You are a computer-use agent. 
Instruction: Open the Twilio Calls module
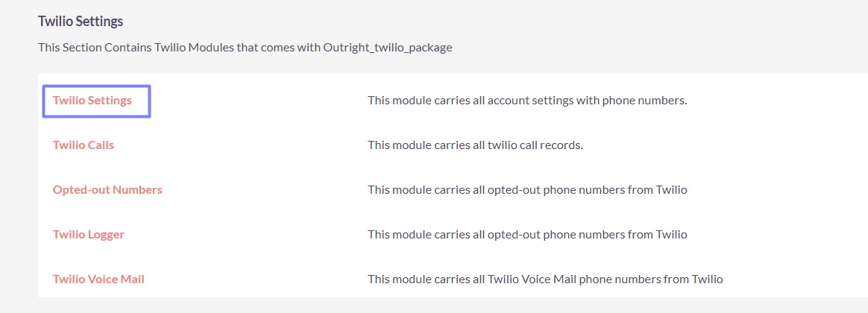(x=84, y=145)
